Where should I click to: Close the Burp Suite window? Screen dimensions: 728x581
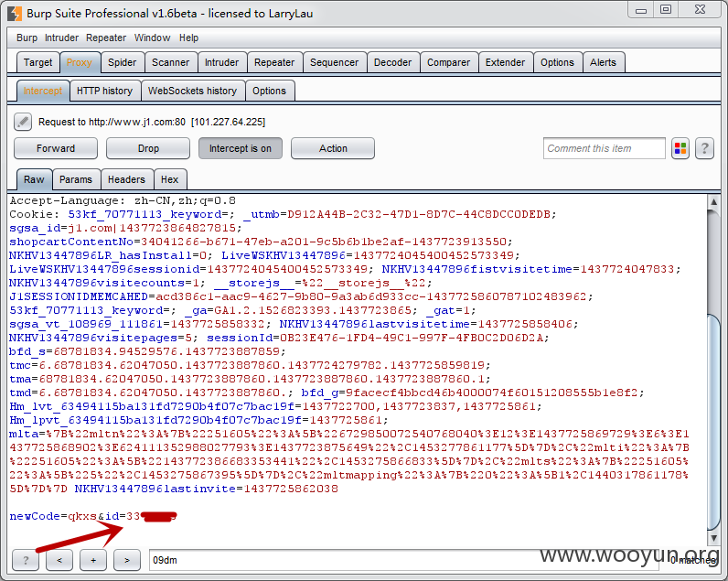point(701,10)
